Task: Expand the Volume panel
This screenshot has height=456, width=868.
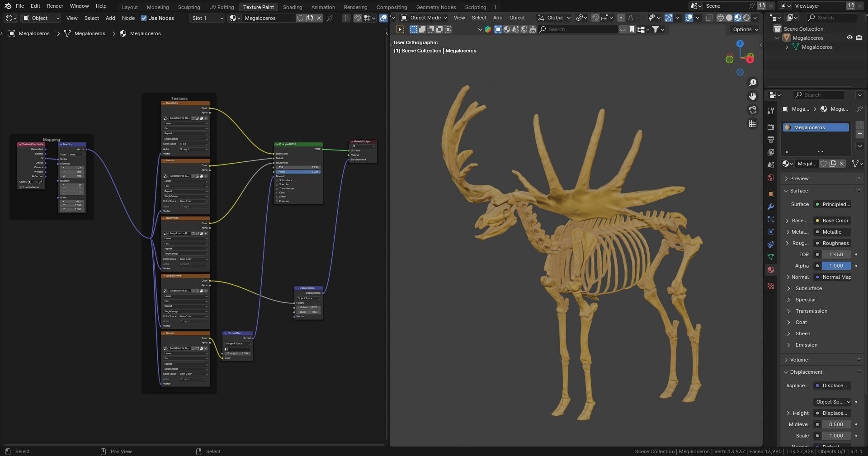Action: (822, 360)
